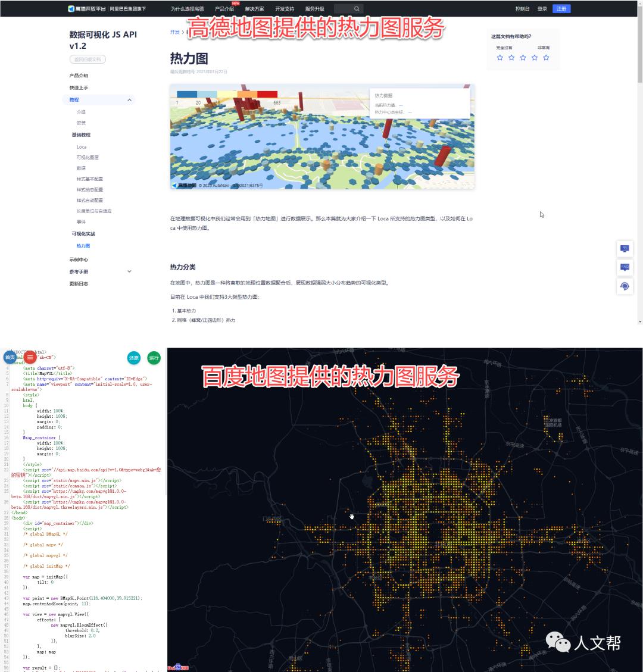Collapse the 教程 section in the sidebar

pos(129,99)
